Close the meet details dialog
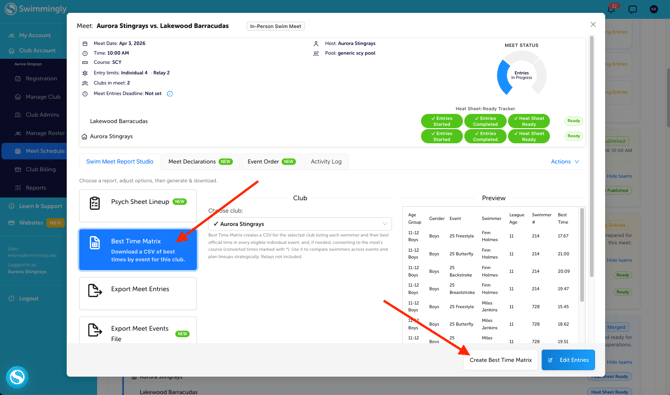 pyautogui.click(x=593, y=25)
